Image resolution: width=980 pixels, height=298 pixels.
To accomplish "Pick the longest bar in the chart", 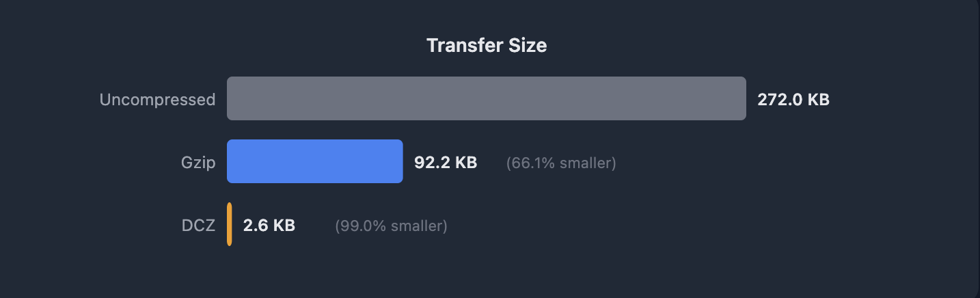I will [x=486, y=98].
